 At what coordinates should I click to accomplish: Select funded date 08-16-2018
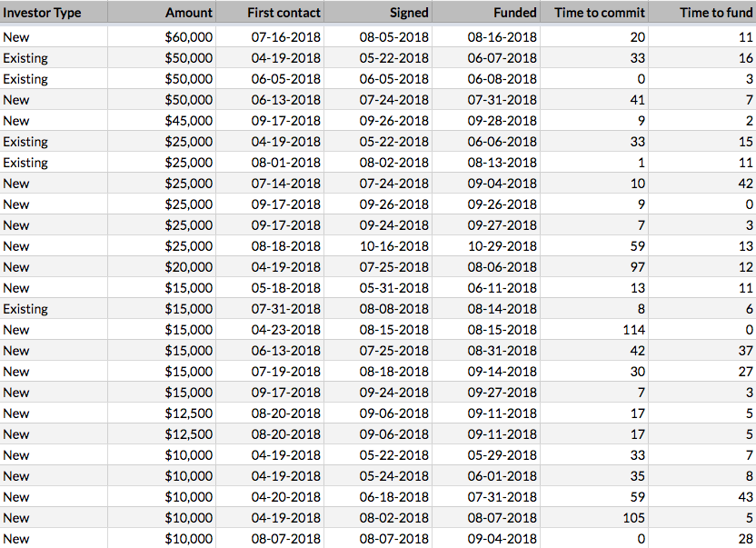[502, 37]
